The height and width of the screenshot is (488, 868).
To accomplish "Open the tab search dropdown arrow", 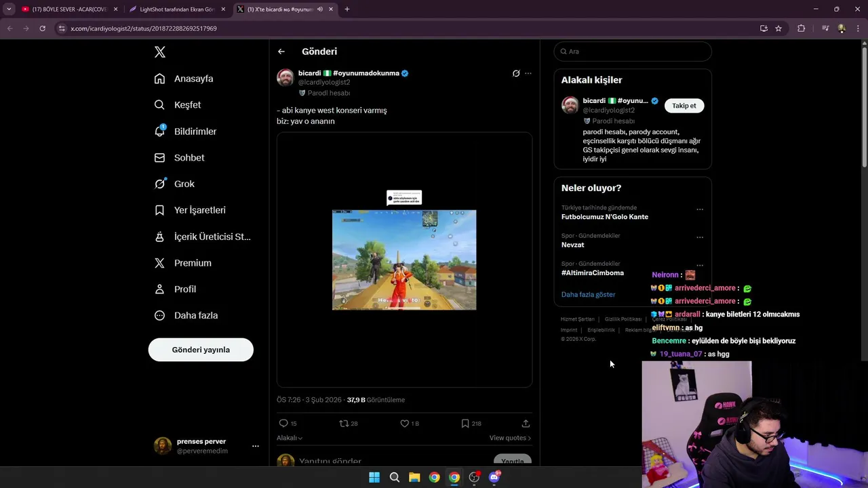I will tap(9, 9).
